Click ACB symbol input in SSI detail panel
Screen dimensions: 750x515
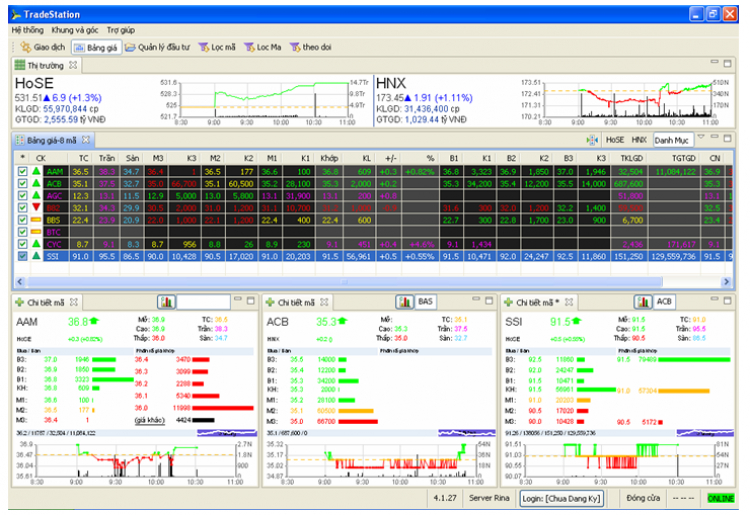click(665, 301)
